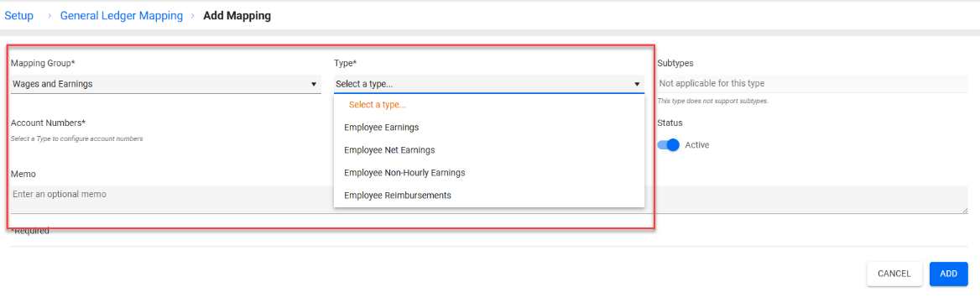The height and width of the screenshot is (303, 980).
Task: Open the Setup breadcrumb link
Action: (x=18, y=16)
